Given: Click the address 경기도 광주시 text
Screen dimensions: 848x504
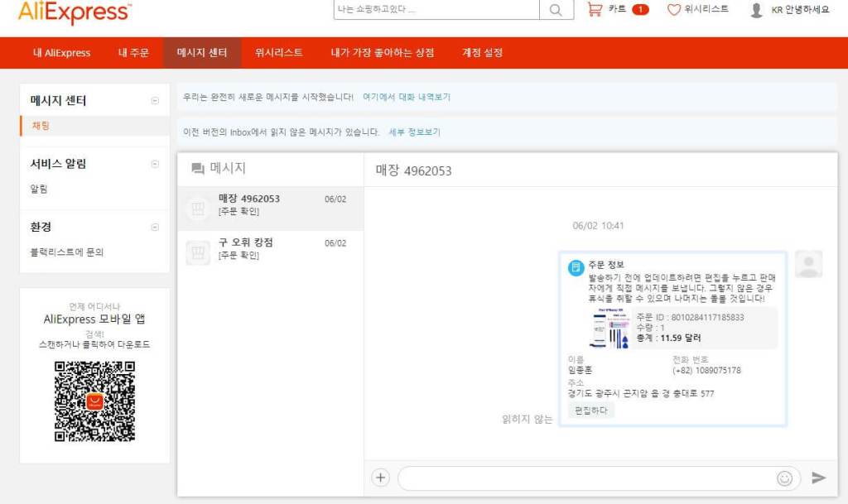Looking at the screenshot, I should pyautogui.click(x=641, y=394).
